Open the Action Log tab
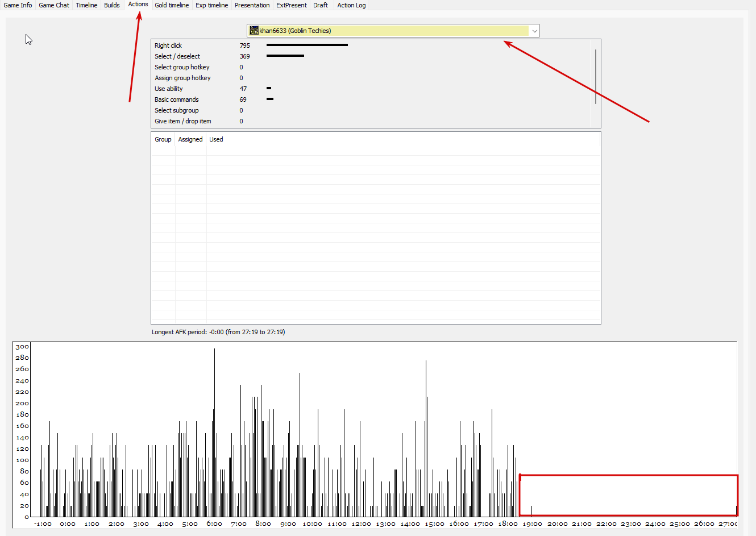Screen dimensions: 756x536 (351, 5)
